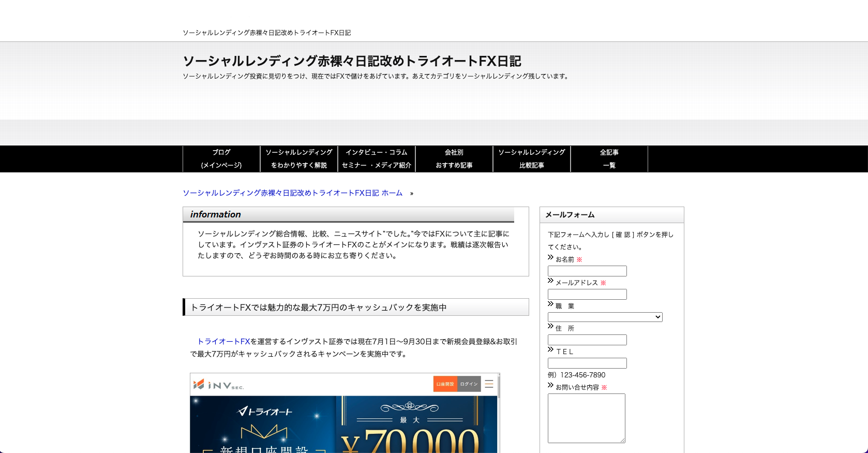Viewport: 868px width, 453px height.
Task: Click the double-arrow icon beside 住所
Action: click(x=550, y=326)
